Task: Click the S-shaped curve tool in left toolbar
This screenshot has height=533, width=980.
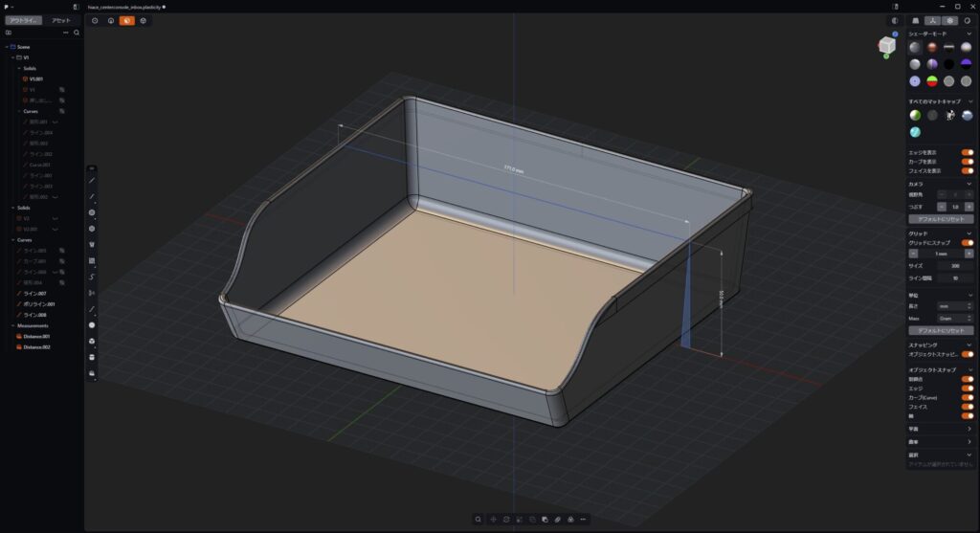Action: [92, 277]
